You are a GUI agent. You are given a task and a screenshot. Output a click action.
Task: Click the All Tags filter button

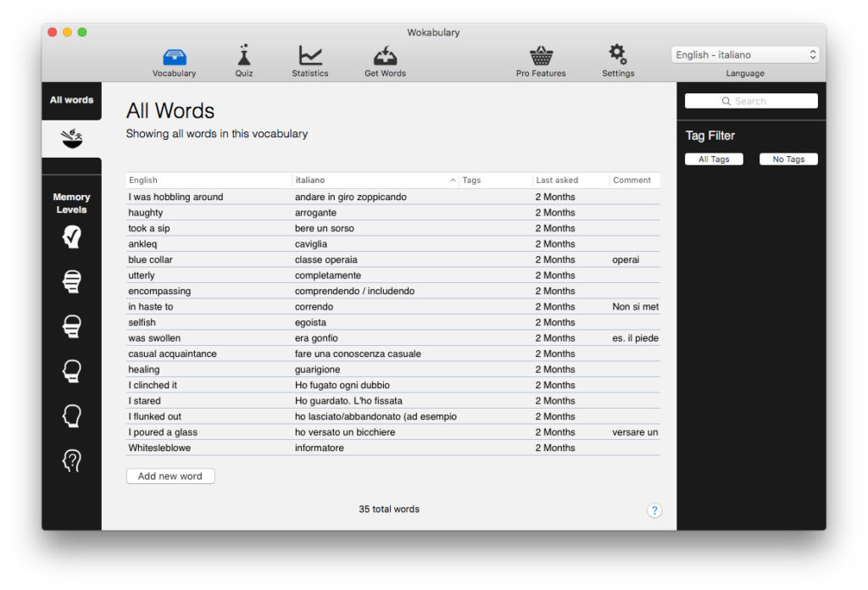714,159
